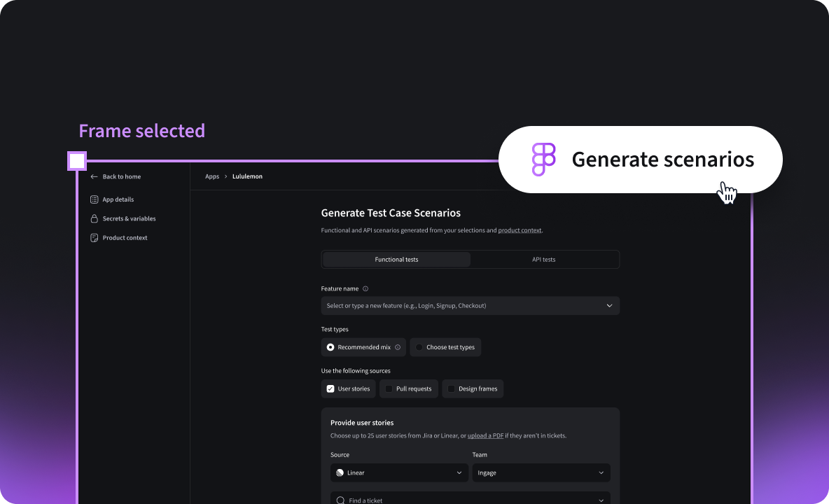This screenshot has width=829, height=504.
Task: Click the upload a PDF link
Action: click(485, 435)
